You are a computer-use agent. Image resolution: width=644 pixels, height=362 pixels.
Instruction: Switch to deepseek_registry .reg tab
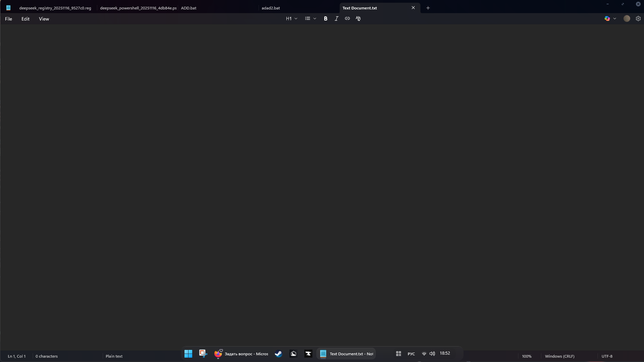(55, 8)
